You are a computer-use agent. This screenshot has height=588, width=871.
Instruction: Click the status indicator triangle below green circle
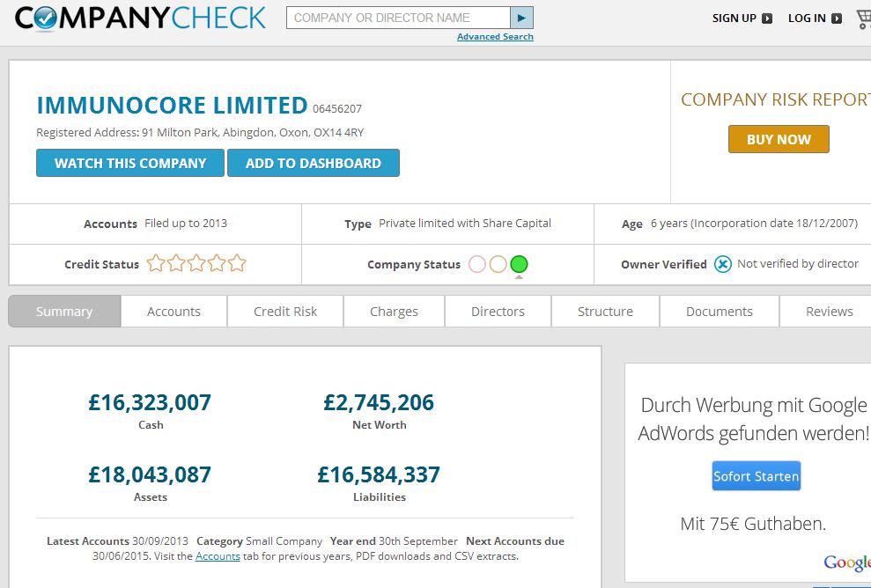coord(519,277)
